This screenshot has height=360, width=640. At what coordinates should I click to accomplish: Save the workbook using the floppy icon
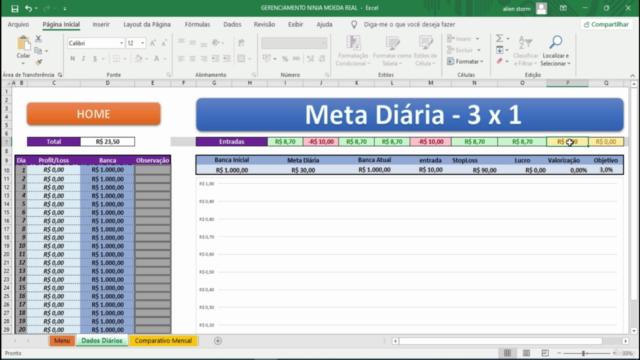click(15, 9)
